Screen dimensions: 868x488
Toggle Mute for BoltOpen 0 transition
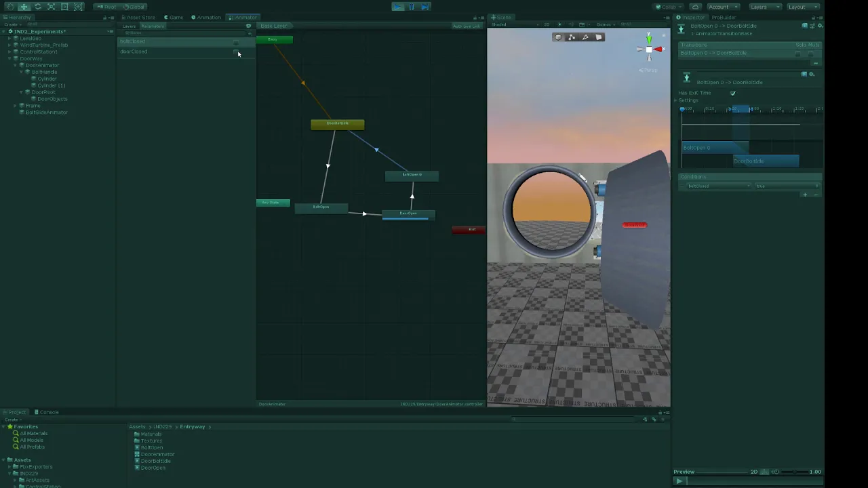click(810, 54)
